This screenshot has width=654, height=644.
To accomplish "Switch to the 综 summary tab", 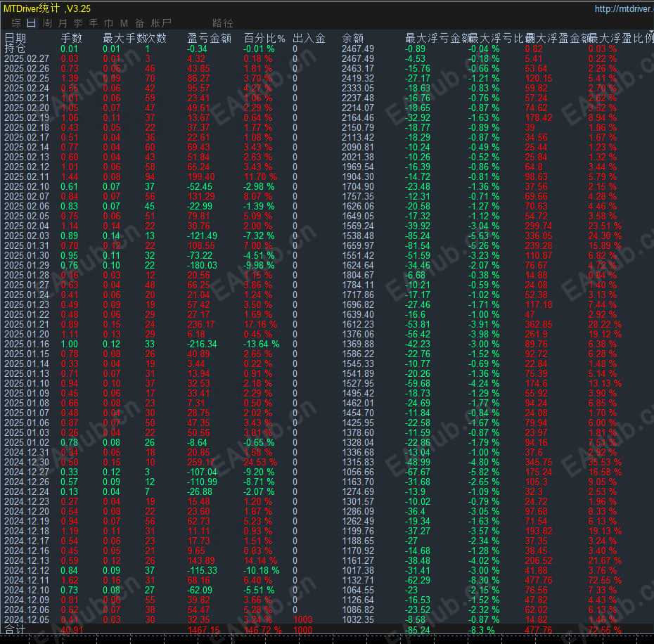I will coord(16,23).
